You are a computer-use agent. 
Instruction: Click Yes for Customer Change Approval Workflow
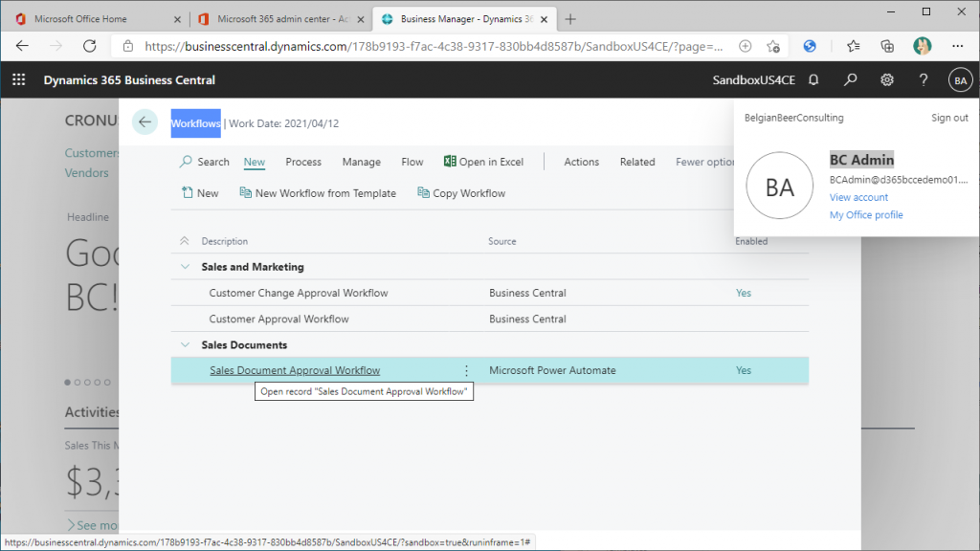tap(743, 293)
